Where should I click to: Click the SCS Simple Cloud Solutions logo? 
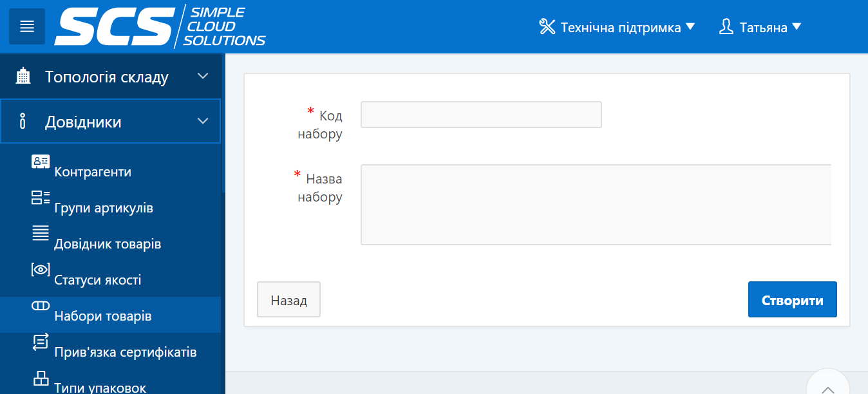pyautogui.click(x=160, y=26)
